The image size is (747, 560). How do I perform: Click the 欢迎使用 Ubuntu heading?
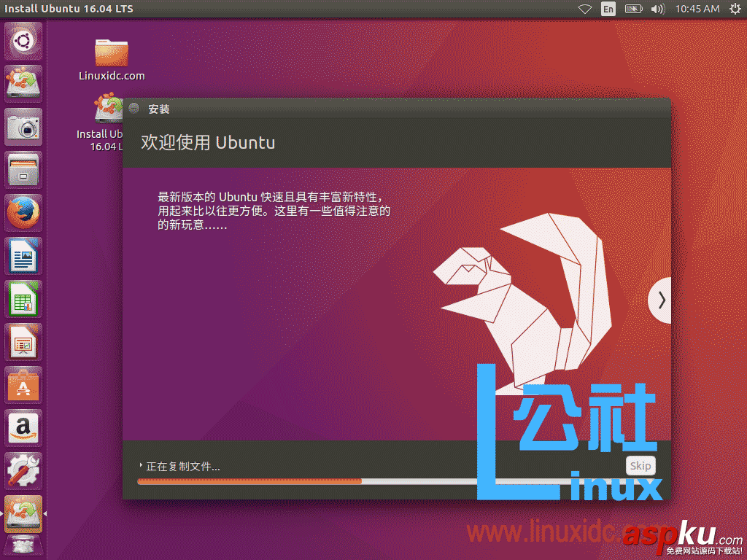pyautogui.click(x=208, y=142)
